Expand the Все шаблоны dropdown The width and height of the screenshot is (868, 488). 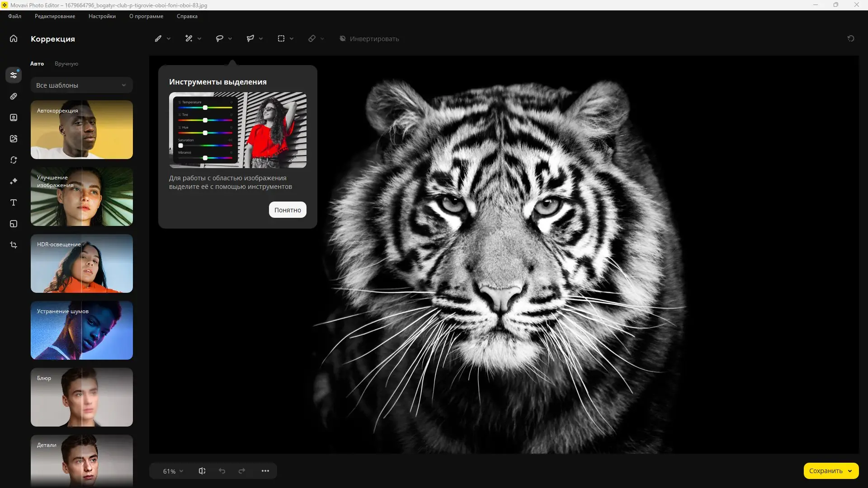81,85
